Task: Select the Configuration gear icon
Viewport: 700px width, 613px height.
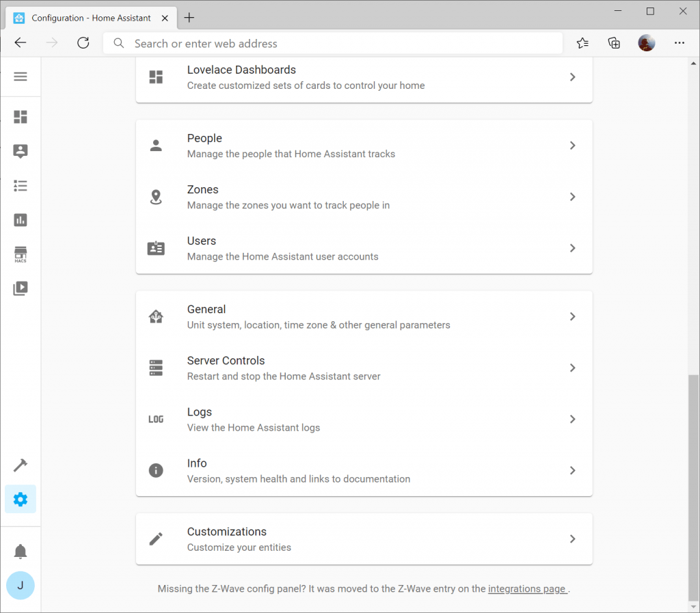Action: [x=21, y=499]
